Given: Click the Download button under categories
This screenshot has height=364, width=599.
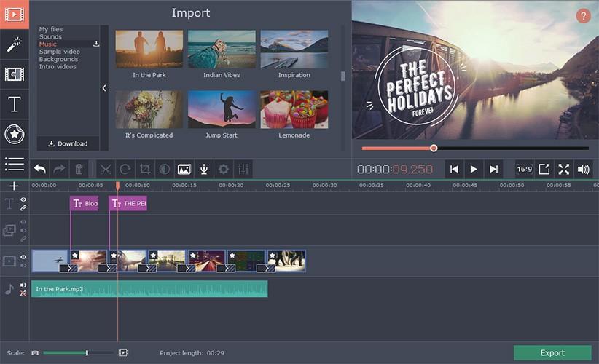Looking at the screenshot, I should pos(68,143).
